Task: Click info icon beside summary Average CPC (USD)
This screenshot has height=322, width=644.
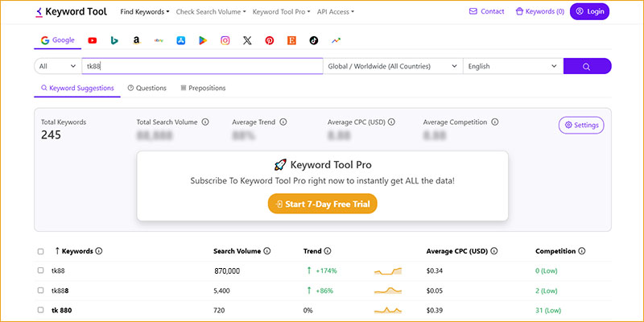Action: point(392,122)
